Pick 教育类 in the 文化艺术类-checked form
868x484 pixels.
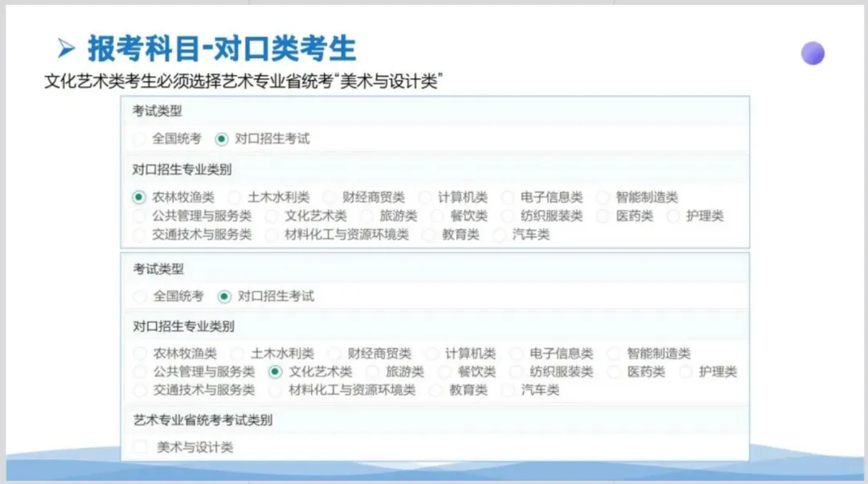[436, 391]
